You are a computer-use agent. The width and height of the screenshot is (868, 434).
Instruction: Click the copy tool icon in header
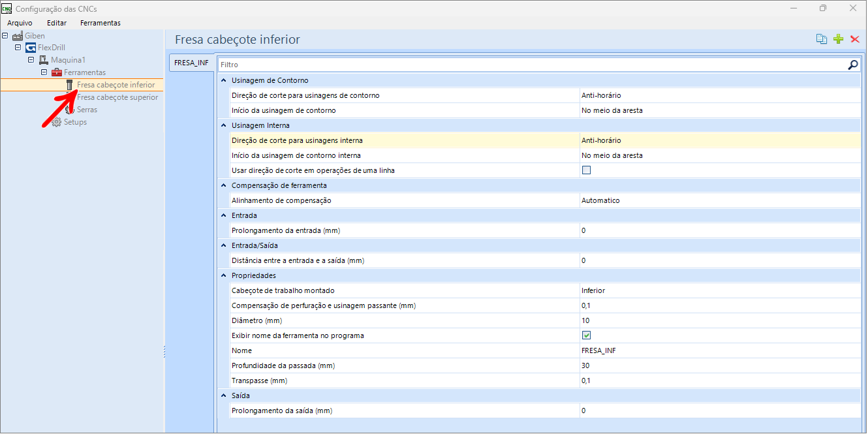click(x=822, y=39)
